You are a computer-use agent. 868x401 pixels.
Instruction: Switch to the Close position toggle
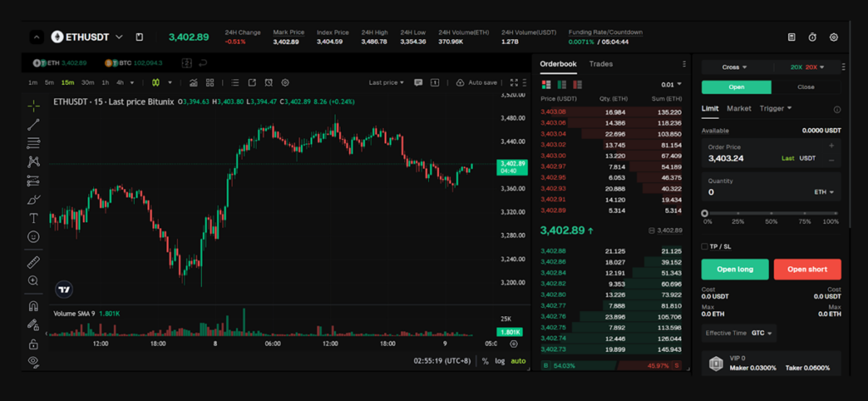click(805, 87)
